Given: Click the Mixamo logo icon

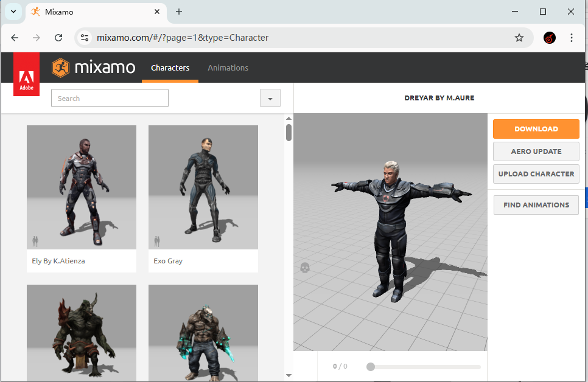Looking at the screenshot, I should [60, 68].
